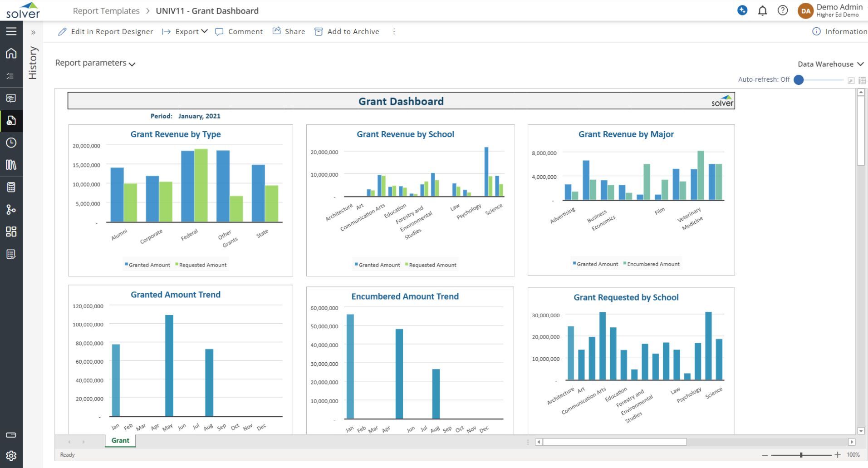This screenshot has width=868, height=468.
Task: Click the zoom slider handle
Action: pos(801,454)
